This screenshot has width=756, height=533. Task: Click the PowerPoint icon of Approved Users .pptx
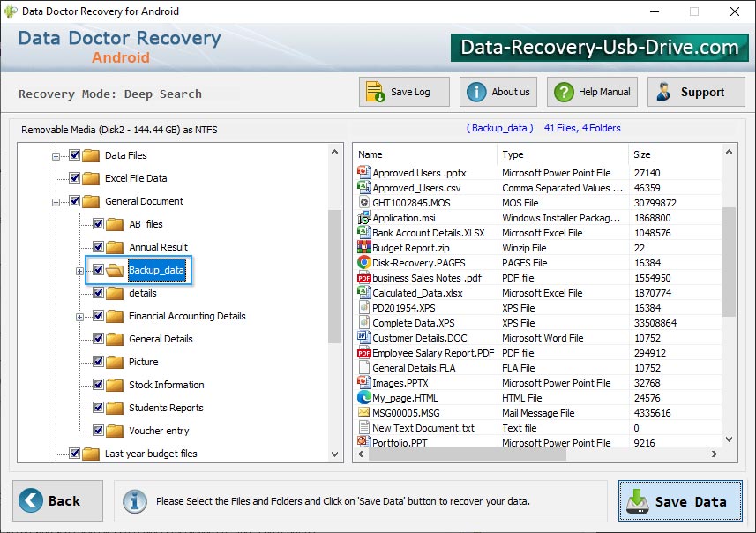click(363, 172)
